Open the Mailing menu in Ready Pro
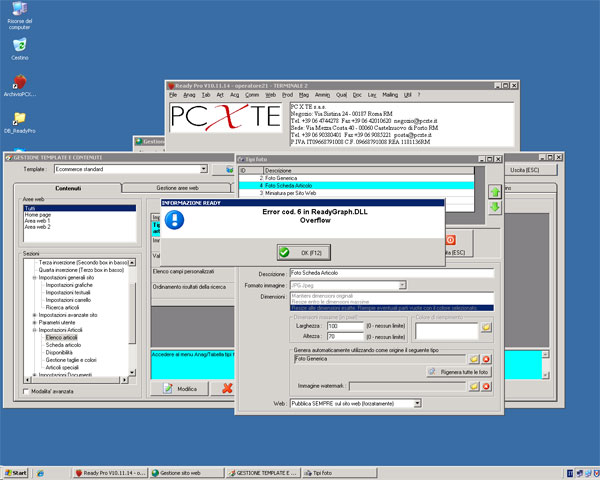 tap(390, 95)
